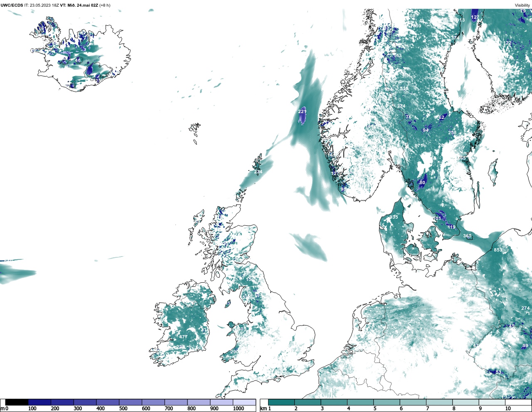
Task: Select the '80' value in southwestern Sweden
Action: click(x=422, y=183)
